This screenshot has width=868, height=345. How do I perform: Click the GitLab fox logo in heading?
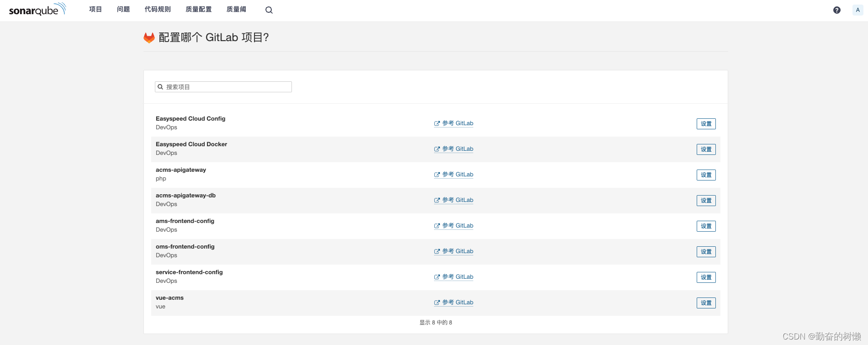click(x=149, y=37)
